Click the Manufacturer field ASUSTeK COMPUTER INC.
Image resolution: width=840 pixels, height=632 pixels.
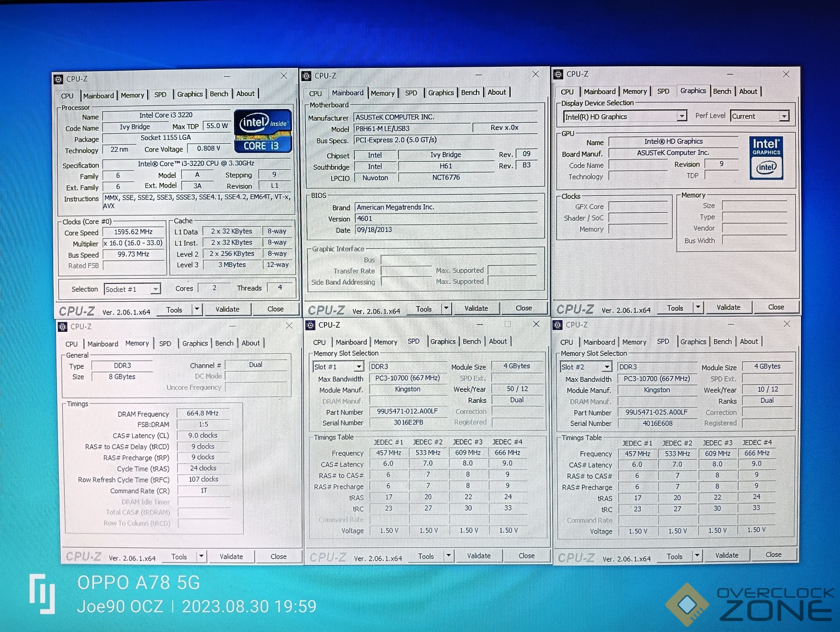point(446,117)
